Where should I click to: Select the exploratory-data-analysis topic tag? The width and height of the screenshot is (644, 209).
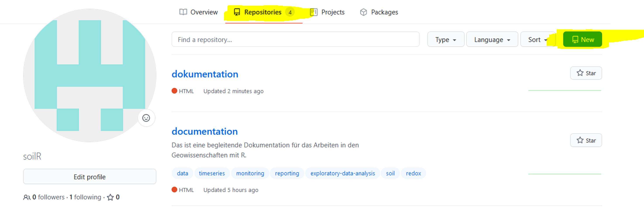tap(343, 173)
